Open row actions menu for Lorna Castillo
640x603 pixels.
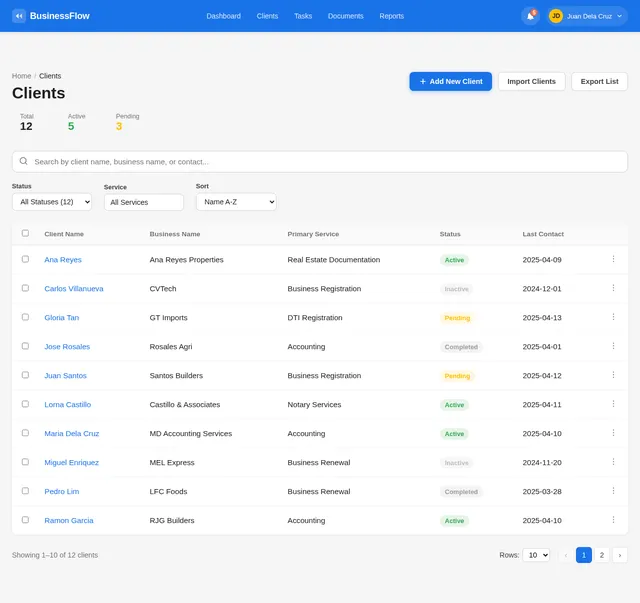click(613, 404)
